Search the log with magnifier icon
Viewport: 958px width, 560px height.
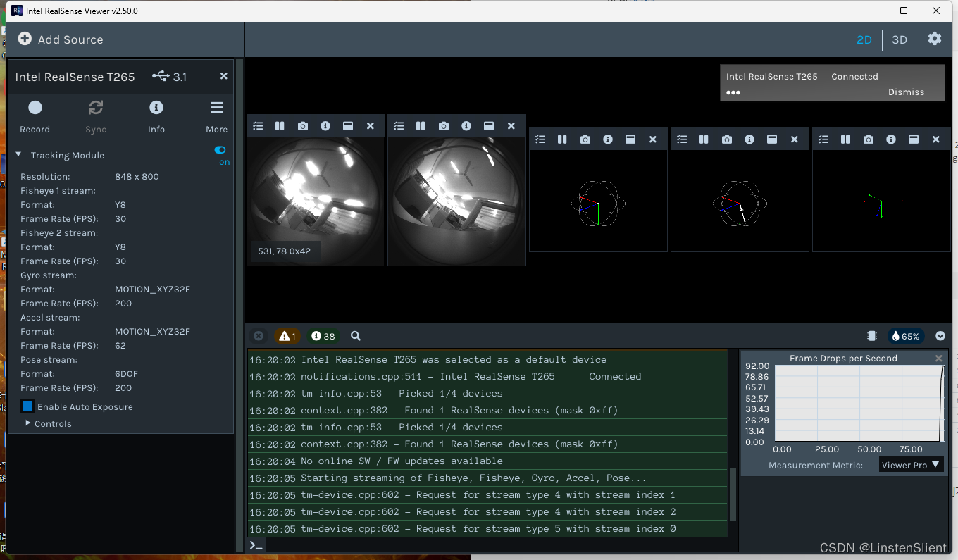(x=356, y=336)
